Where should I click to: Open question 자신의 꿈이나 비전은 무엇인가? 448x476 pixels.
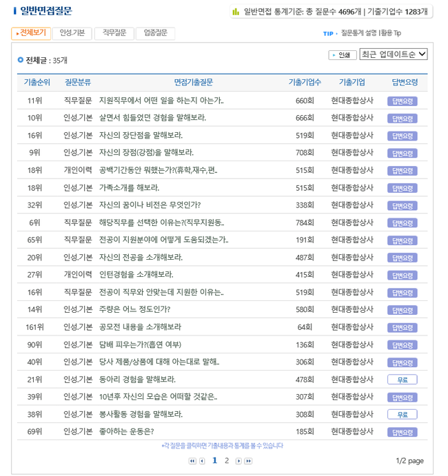(150, 205)
